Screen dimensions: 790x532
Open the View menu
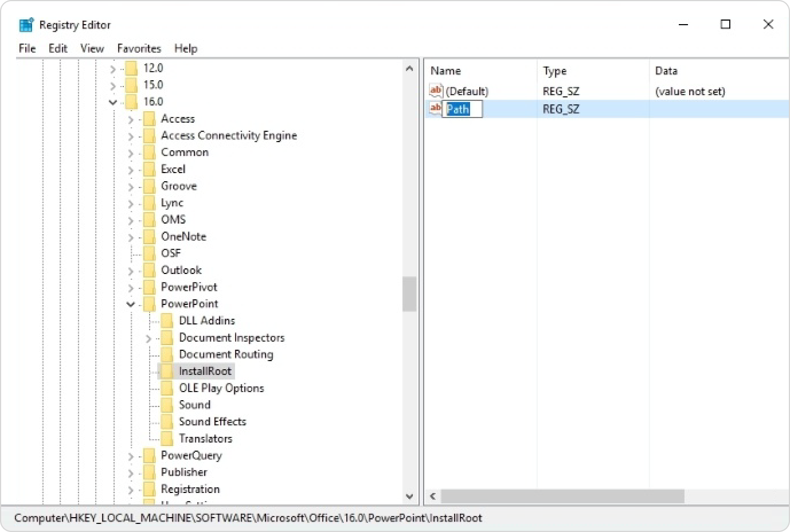coord(92,48)
